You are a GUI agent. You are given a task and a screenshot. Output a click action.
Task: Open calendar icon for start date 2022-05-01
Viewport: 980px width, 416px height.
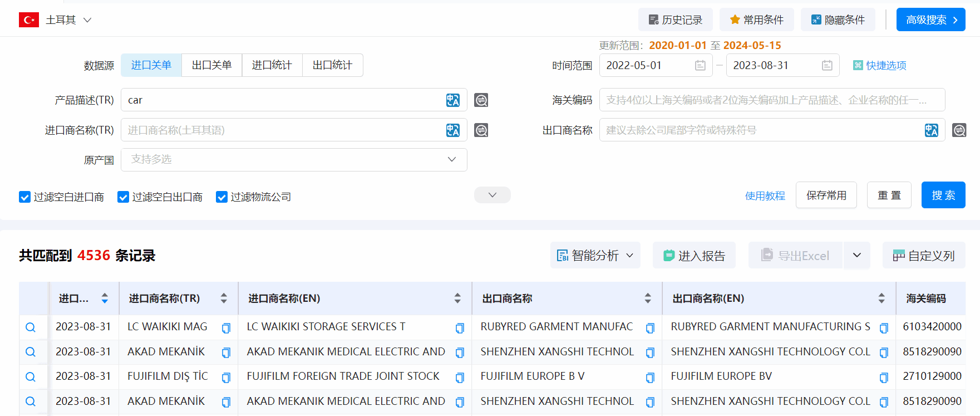(700, 66)
